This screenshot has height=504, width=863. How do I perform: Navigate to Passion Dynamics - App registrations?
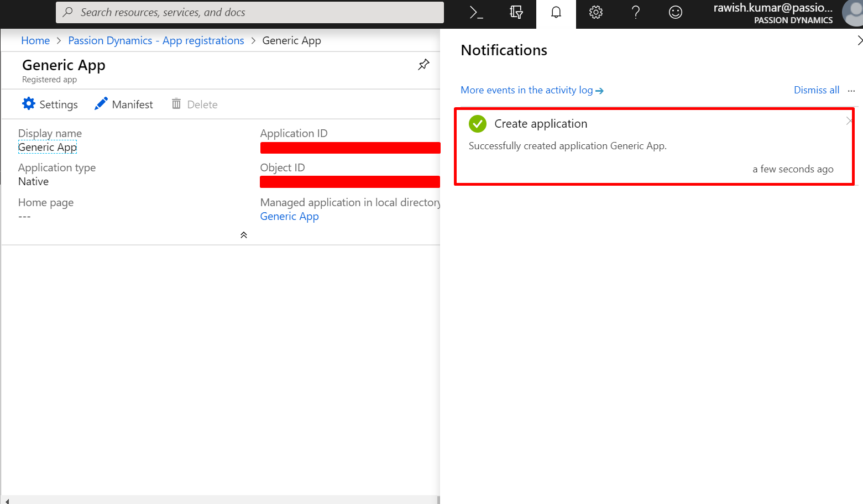pos(156,41)
